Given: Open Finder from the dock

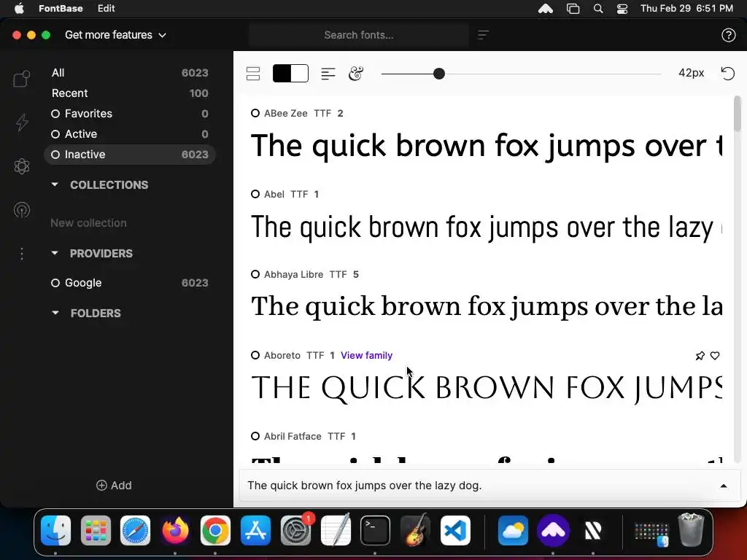Looking at the screenshot, I should 55,531.
